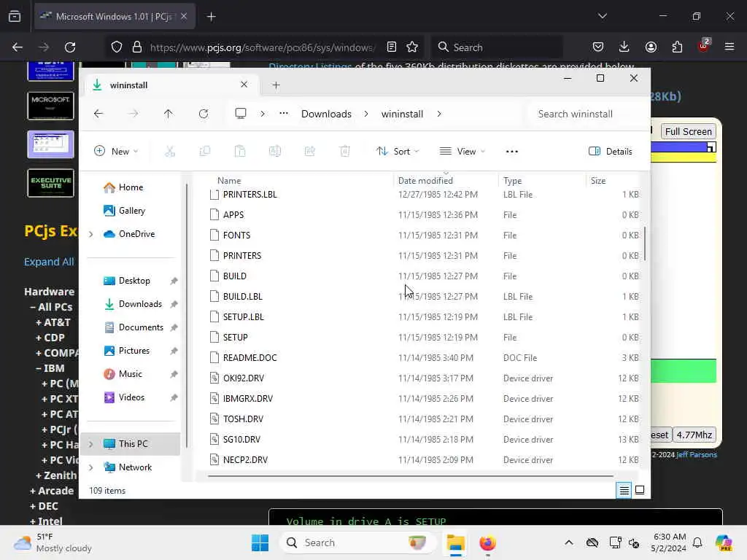This screenshot has height=560, width=747.
Task: Toggle Firefox reader view icon
Action: pyautogui.click(x=392, y=47)
